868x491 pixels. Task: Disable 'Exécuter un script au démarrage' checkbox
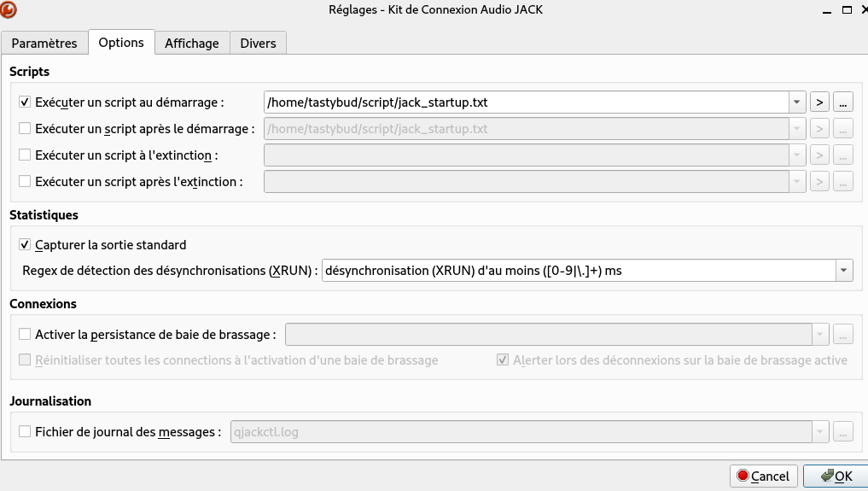click(x=25, y=102)
